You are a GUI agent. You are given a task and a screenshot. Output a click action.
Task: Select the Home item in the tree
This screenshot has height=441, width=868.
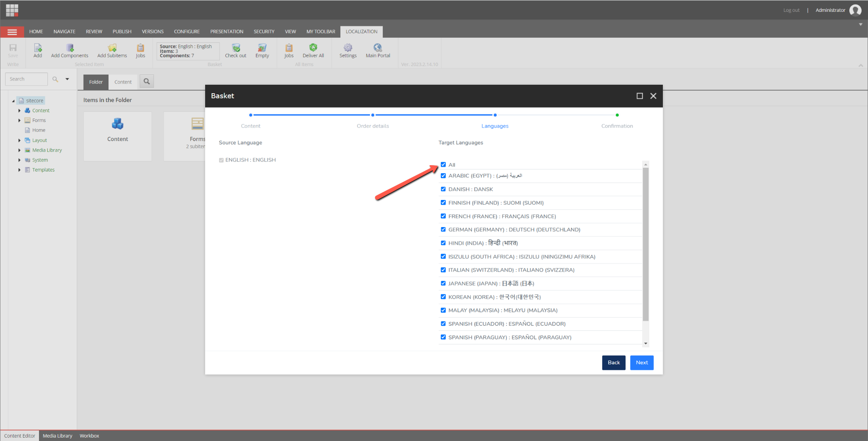click(x=39, y=130)
